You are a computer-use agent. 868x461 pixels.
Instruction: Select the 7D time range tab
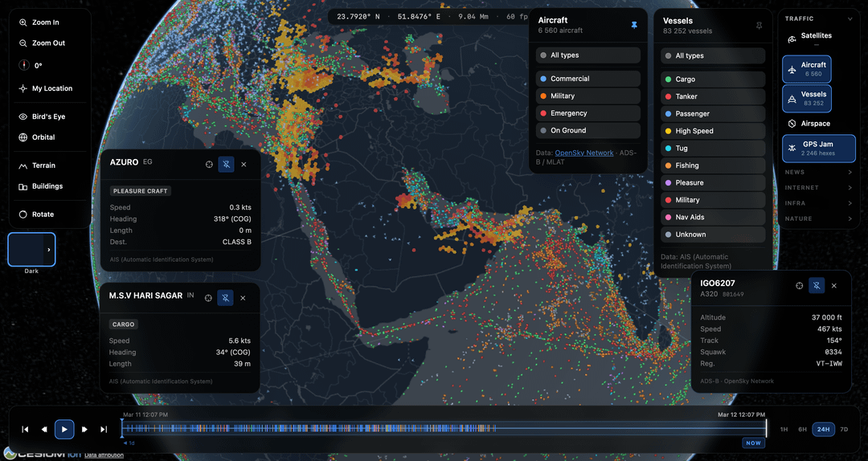pos(843,429)
